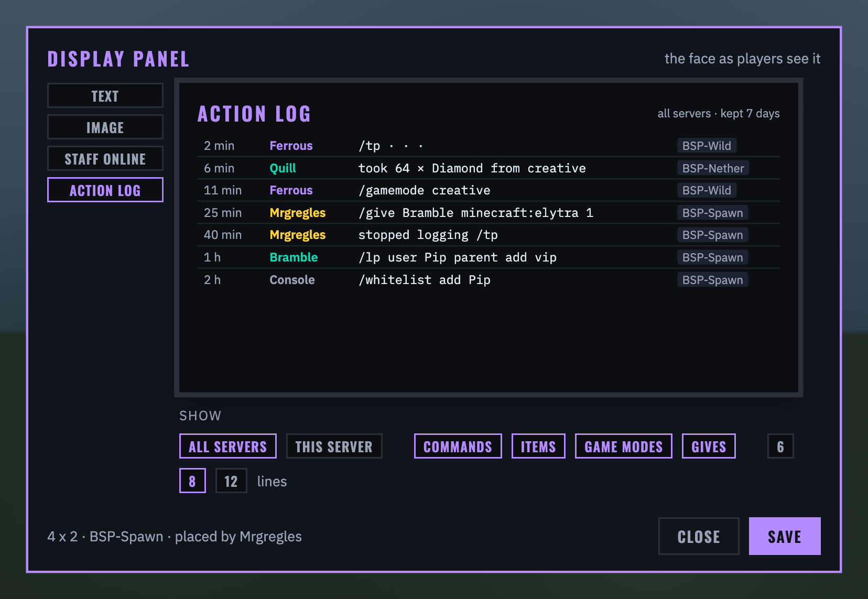Click the BSP-Nether server tag

[x=713, y=168]
